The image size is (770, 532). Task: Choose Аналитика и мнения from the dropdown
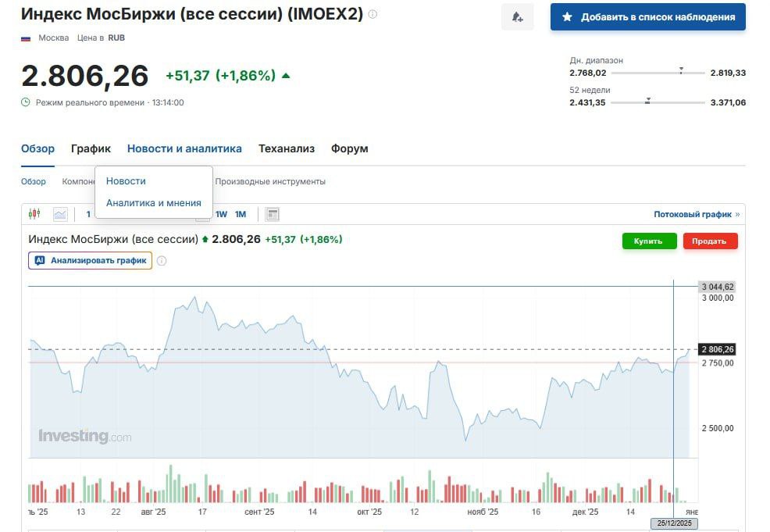pos(153,202)
